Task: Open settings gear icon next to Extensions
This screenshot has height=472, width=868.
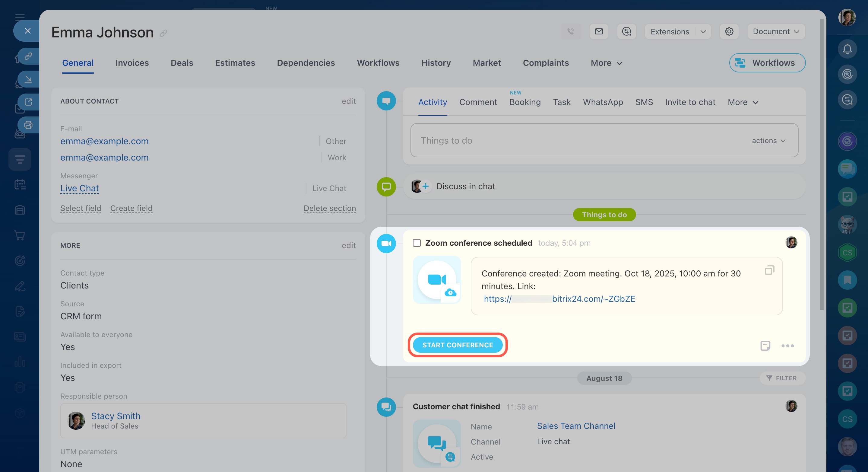Action: 729,31
